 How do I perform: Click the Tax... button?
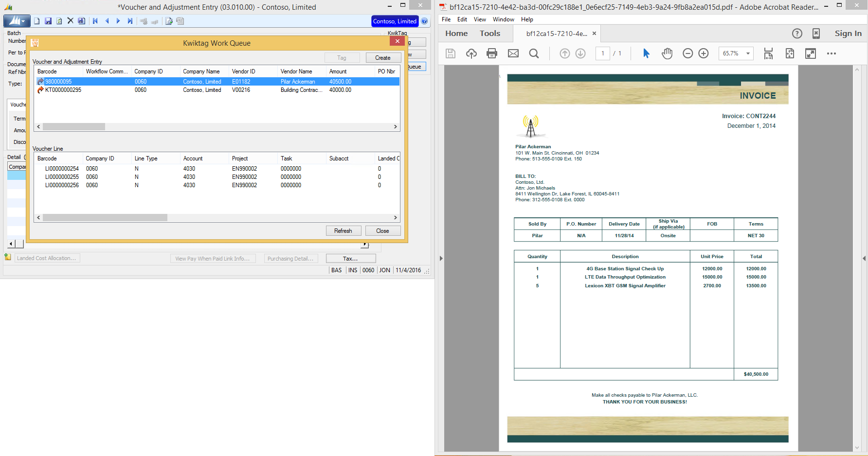point(350,259)
